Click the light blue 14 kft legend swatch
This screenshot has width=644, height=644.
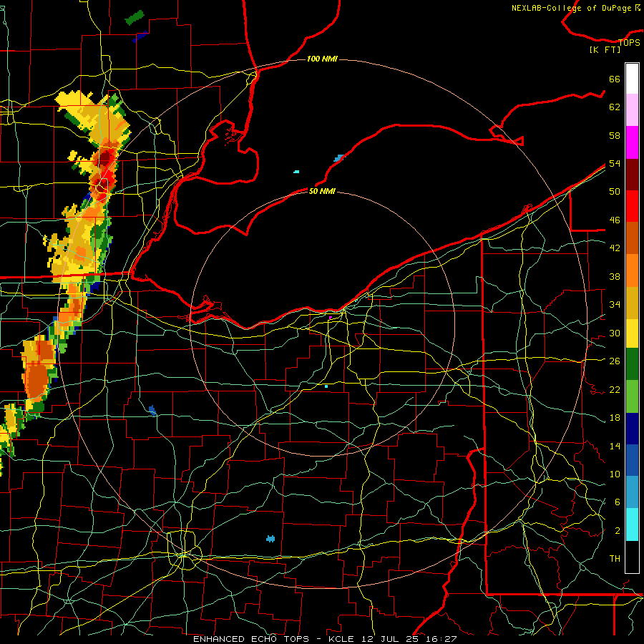coord(632,492)
